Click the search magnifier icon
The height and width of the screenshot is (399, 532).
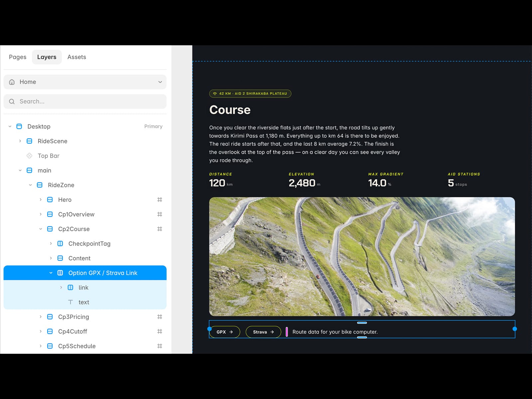(12, 101)
